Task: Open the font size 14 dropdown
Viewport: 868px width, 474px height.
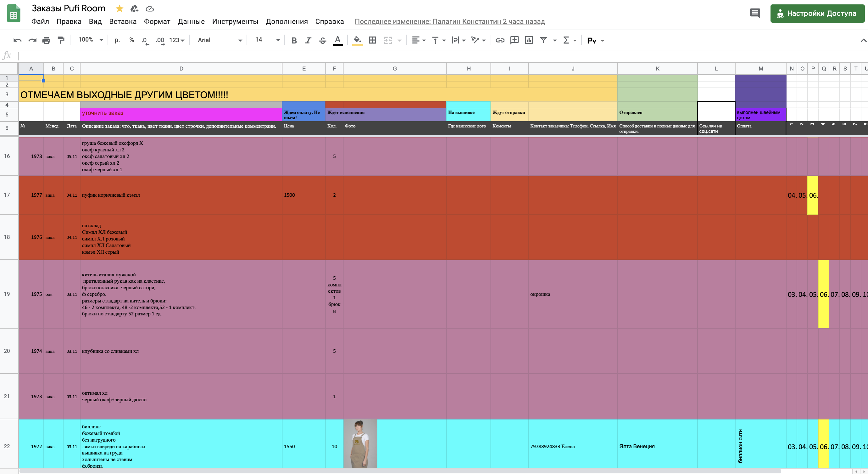Action: 267,40
